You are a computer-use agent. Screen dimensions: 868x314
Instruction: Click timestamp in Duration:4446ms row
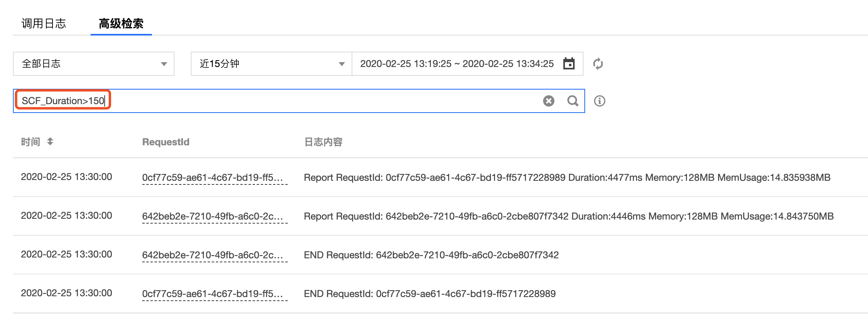point(67,216)
